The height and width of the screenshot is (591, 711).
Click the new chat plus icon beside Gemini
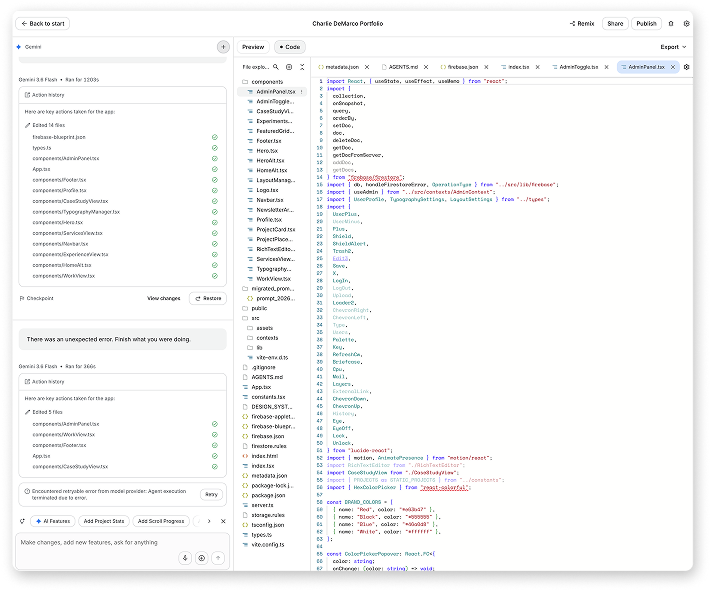click(223, 47)
